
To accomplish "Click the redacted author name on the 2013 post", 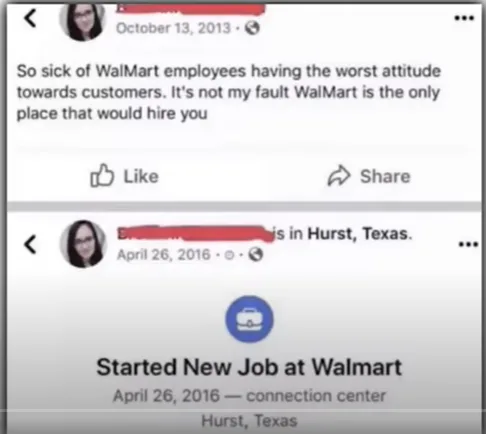I will (190, 9).
